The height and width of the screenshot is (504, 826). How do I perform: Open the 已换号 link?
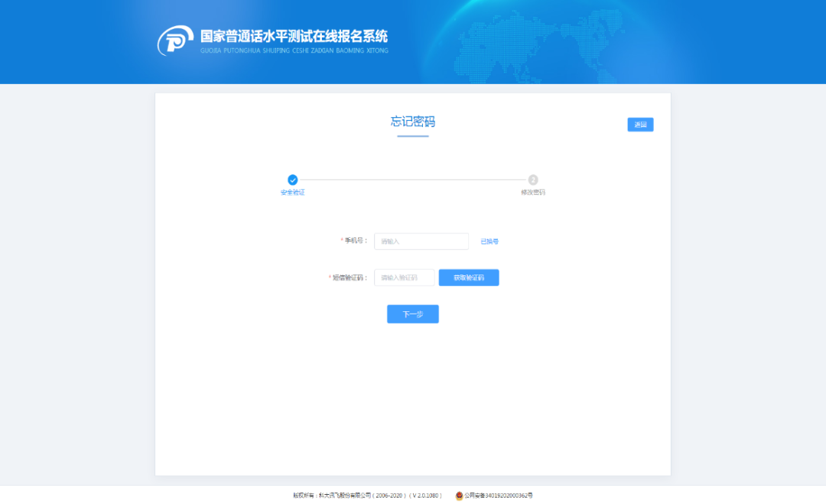point(489,242)
